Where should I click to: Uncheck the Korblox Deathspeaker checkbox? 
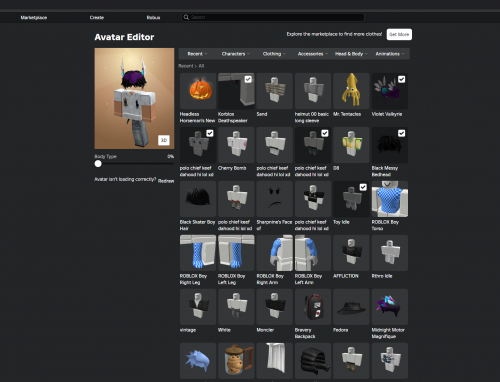248,79
